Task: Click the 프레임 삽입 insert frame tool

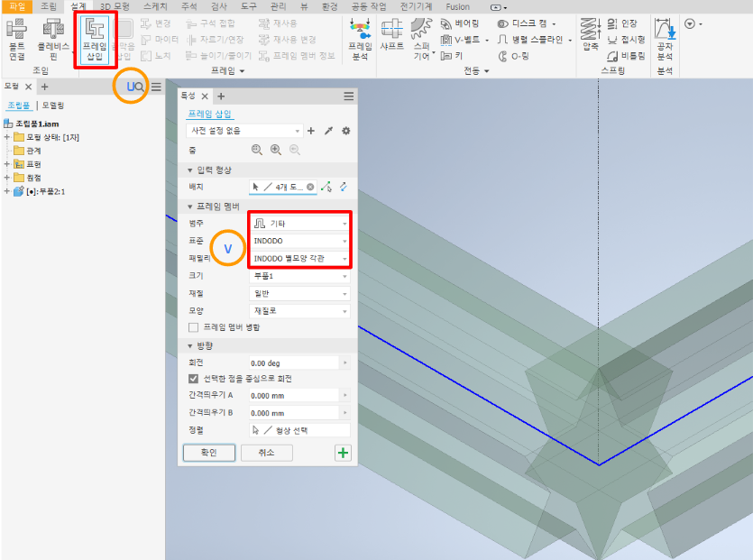Action: pos(95,40)
